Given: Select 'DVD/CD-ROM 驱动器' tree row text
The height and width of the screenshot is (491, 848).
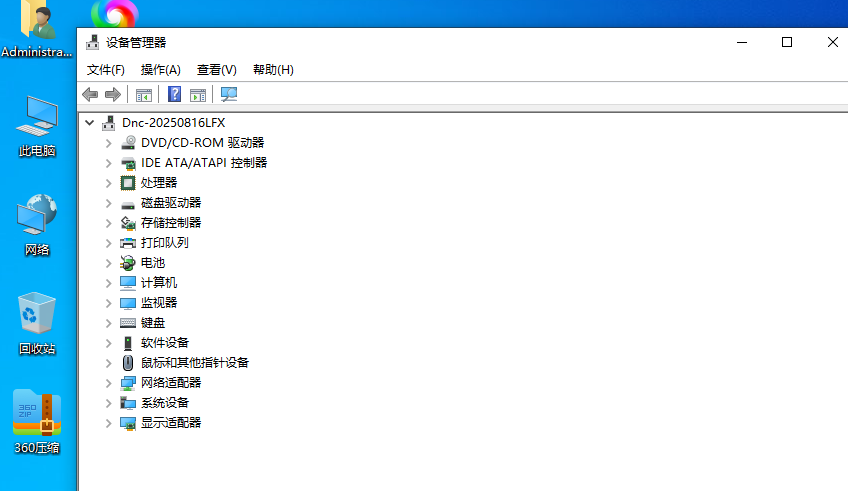Looking at the screenshot, I should [x=203, y=143].
